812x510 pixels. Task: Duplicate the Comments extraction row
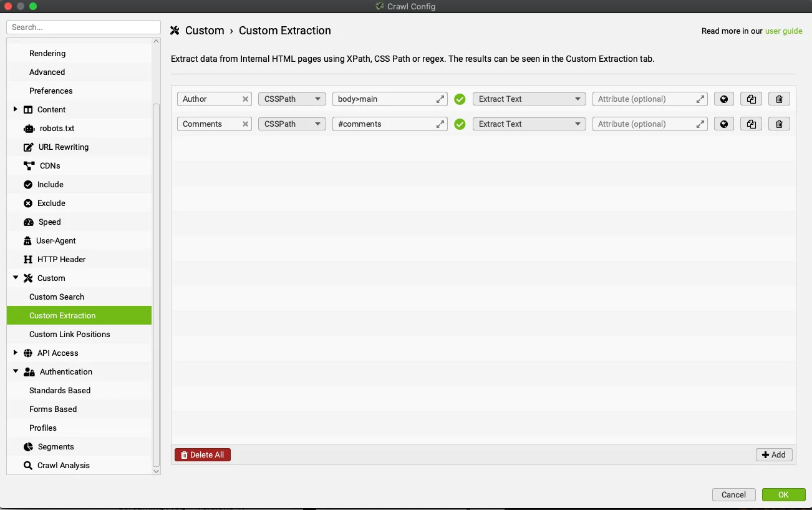751,124
